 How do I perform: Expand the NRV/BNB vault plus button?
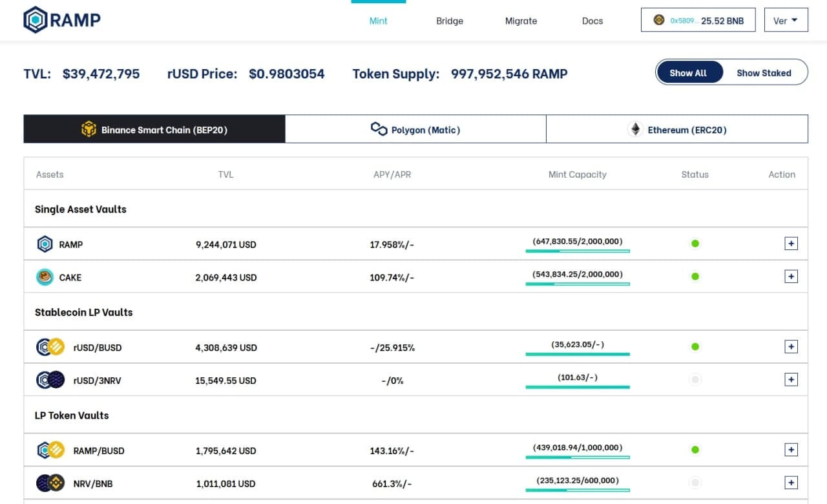(x=791, y=483)
